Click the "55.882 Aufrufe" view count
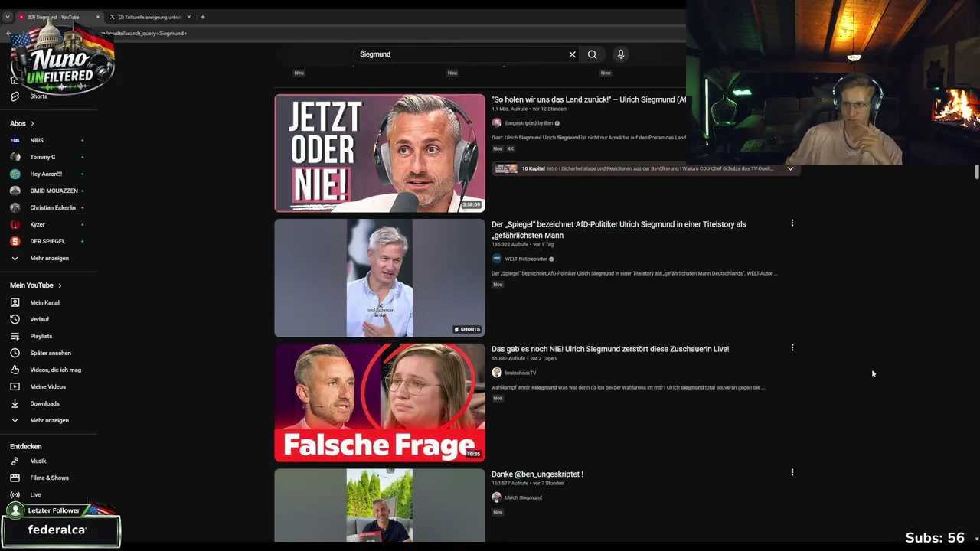The height and width of the screenshot is (551, 980). point(508,358)
